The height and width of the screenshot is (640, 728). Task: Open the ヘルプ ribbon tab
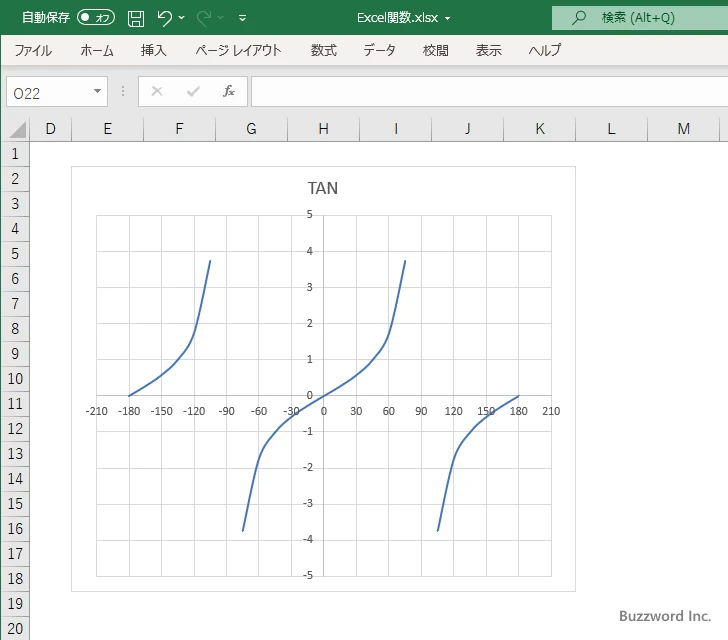point(545,50)
